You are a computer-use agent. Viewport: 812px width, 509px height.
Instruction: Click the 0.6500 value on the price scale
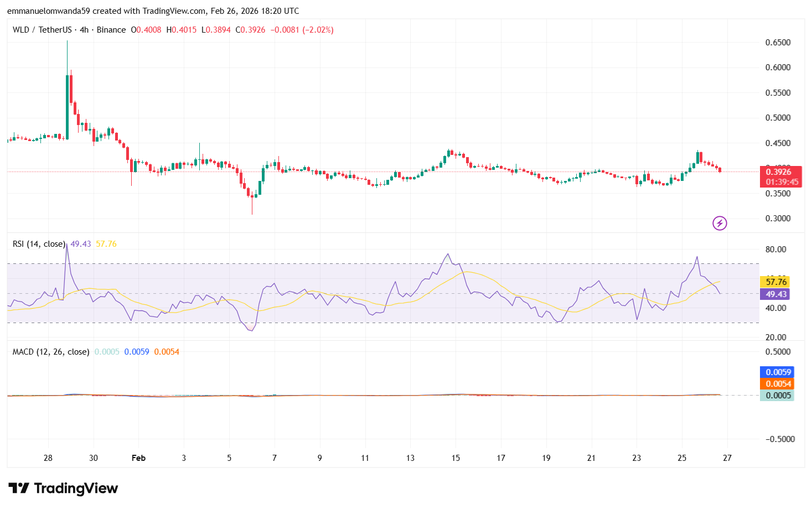[x=778, y=41]
